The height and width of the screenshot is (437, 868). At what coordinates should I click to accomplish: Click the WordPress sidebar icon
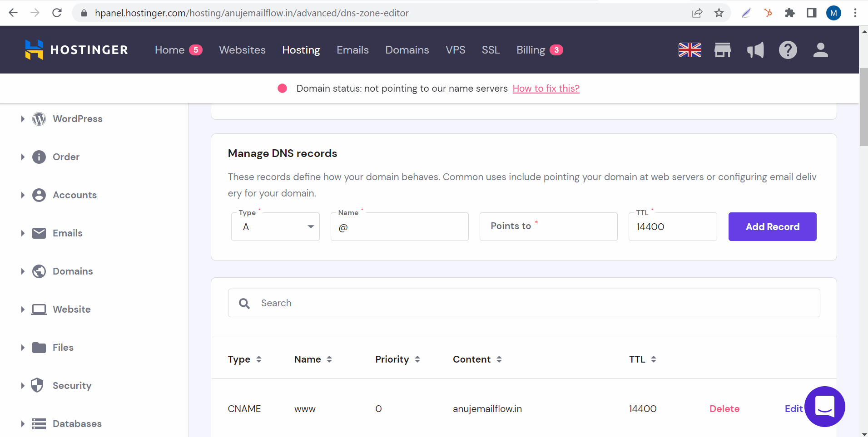point(39,118)
